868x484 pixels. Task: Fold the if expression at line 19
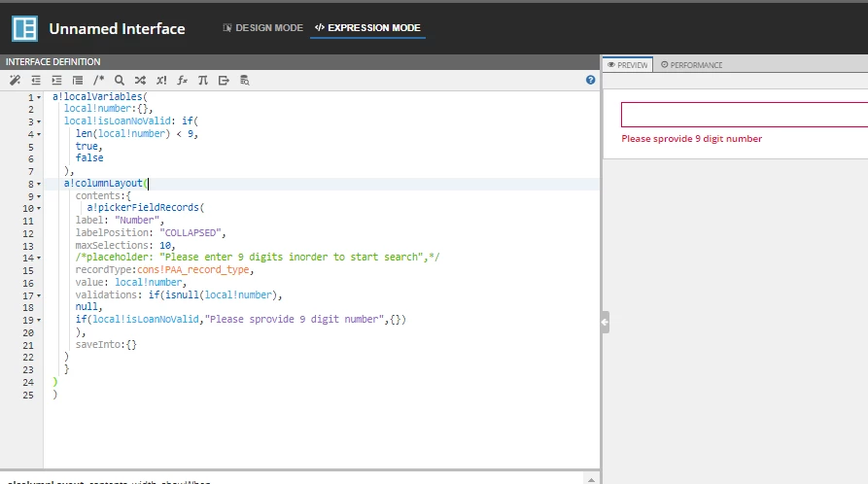point(39,320)
